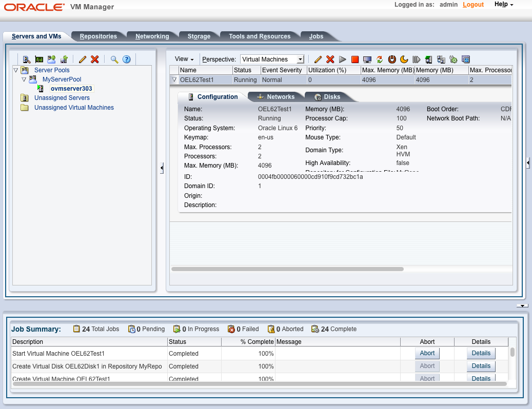Collapse the MyServerPool tree node
The width and height of the screenshot is (532, 409).
[x=24, y=79]
